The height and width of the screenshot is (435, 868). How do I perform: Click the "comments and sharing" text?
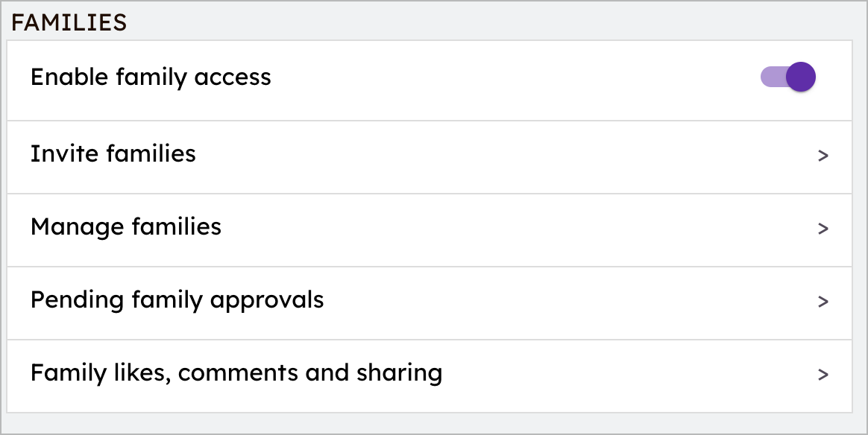[310, 372]
